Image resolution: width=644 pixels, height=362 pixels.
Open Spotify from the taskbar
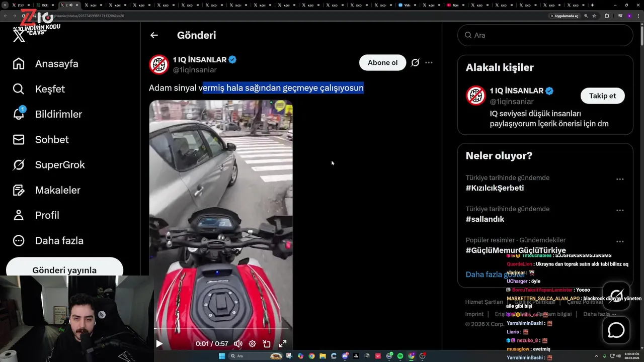click(400, 356)
